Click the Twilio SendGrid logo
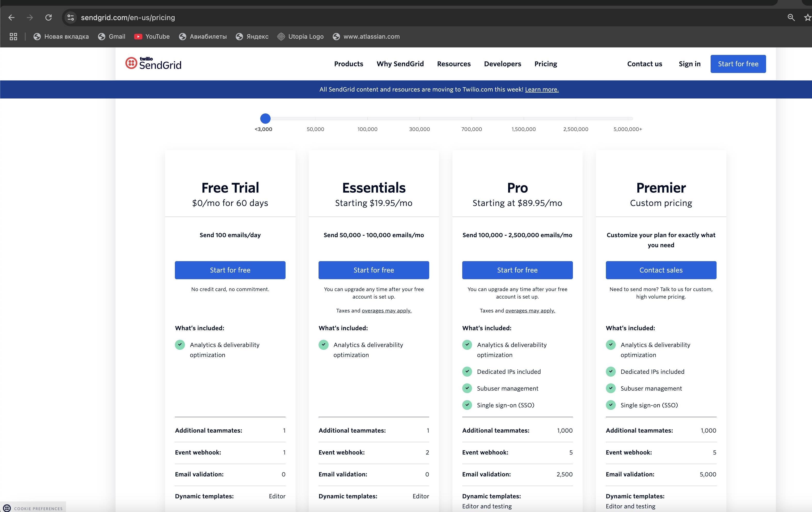812x512 pixels. coord(153,63)
